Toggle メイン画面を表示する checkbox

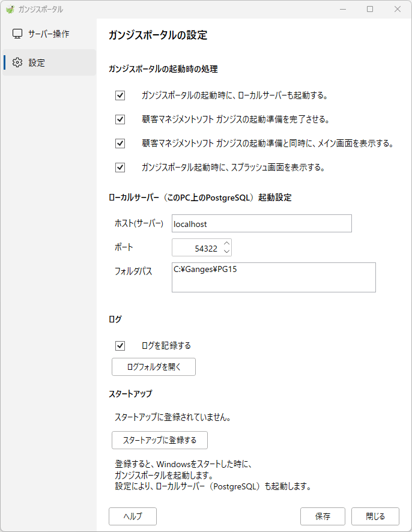[x=120, y=144]
